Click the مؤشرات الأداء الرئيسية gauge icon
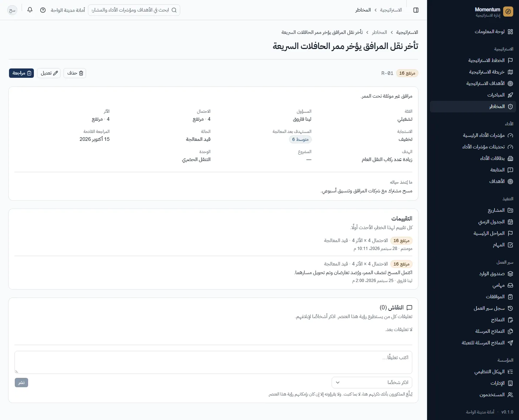Image resolution: width=519 pixels, height=420 pixels. (510, 135)
